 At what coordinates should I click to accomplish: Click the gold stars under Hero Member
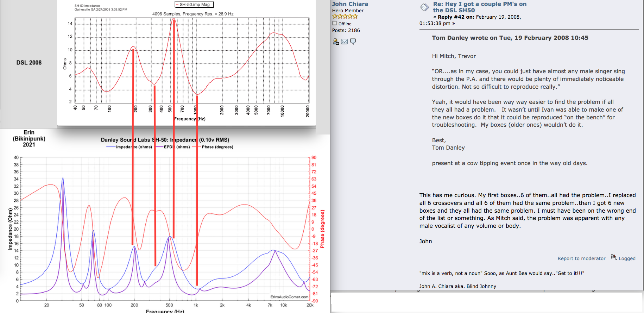click(x=345, y=16)
